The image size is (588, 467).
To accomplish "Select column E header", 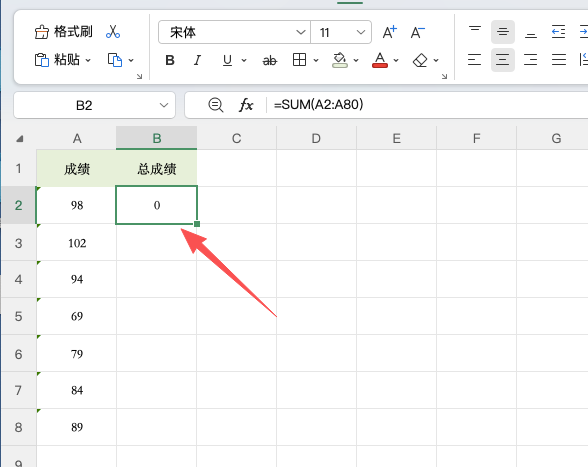I will 397,138.
